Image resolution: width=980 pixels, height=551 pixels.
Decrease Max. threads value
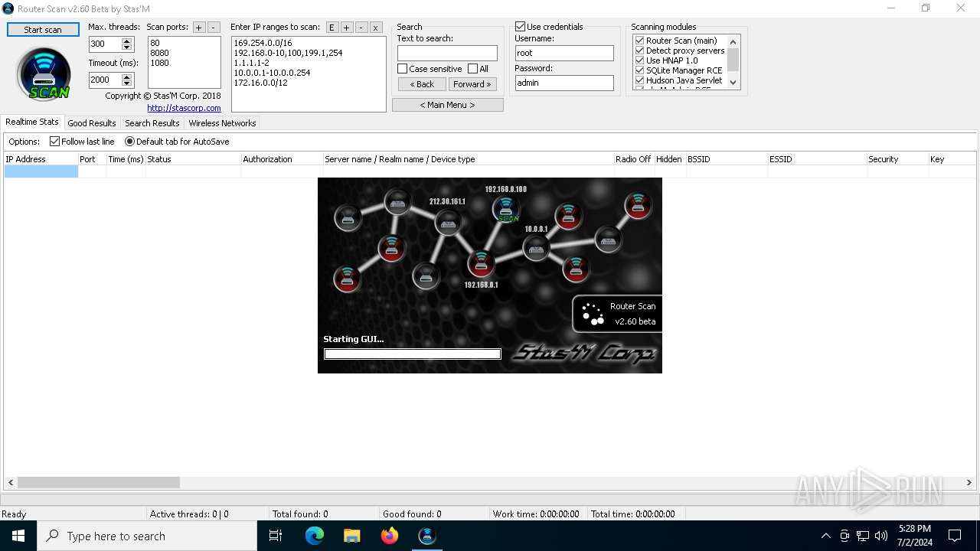click(x=127, y=48)
